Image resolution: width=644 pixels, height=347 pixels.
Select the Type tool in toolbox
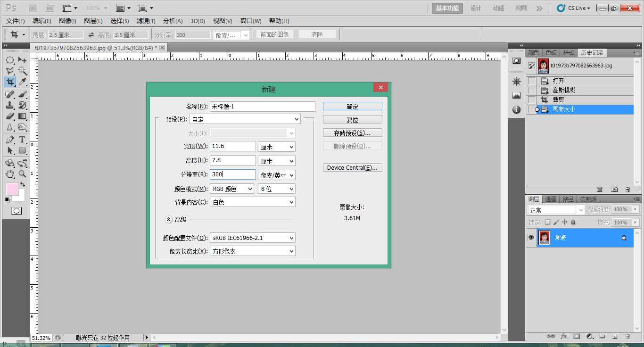coord(22,140)
